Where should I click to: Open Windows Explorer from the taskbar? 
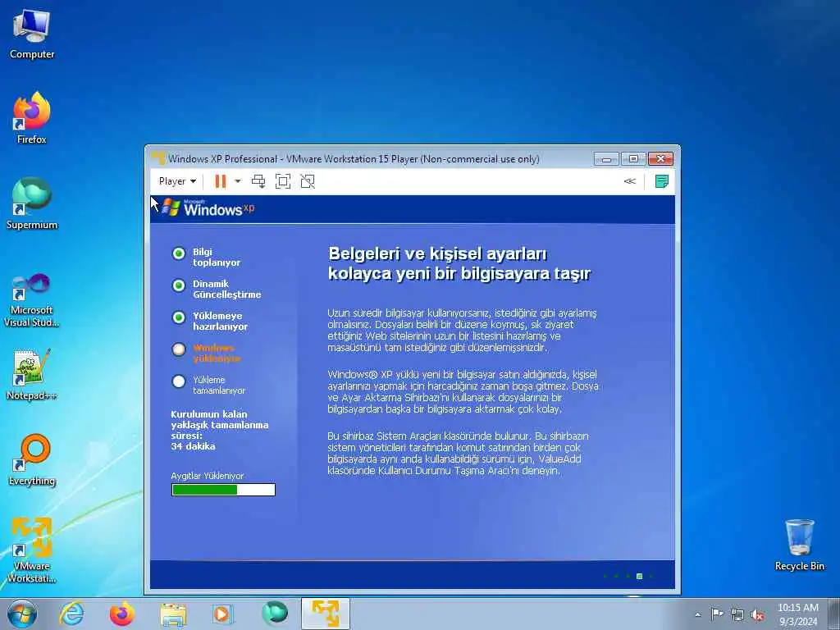(x=174, y=614)
